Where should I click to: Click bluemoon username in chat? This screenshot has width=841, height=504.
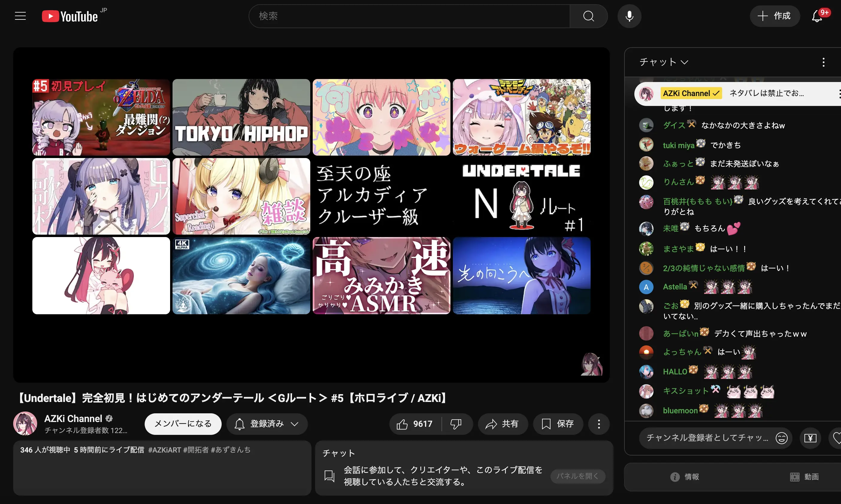click(680, 411)
